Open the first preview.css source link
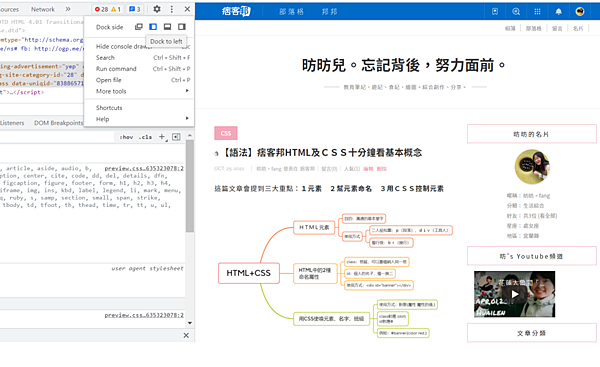600x367 pixels. pos(144,168)
